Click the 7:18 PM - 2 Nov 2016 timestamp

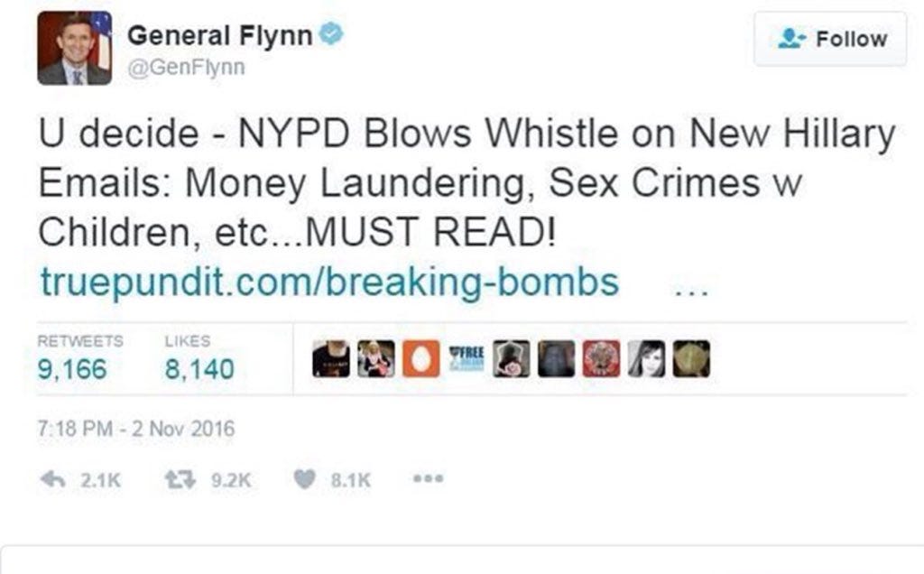pos(136,429)
